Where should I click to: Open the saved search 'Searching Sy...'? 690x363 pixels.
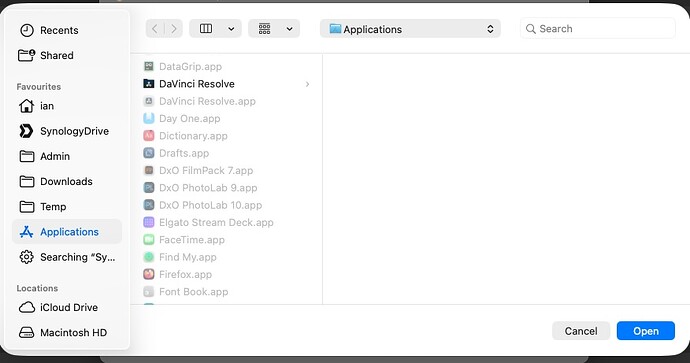tap(67, 257)
